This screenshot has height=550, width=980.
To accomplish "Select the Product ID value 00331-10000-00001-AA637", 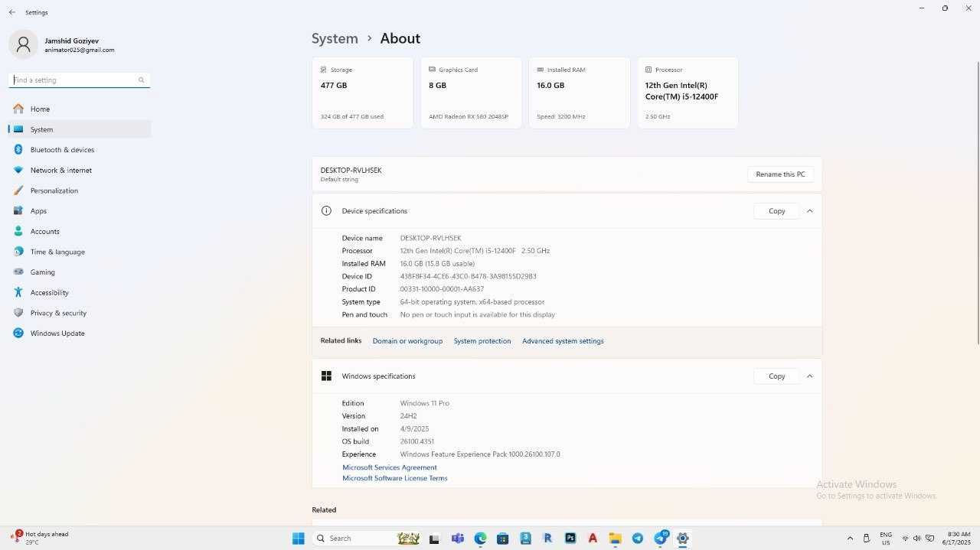I will click(442, 289).
